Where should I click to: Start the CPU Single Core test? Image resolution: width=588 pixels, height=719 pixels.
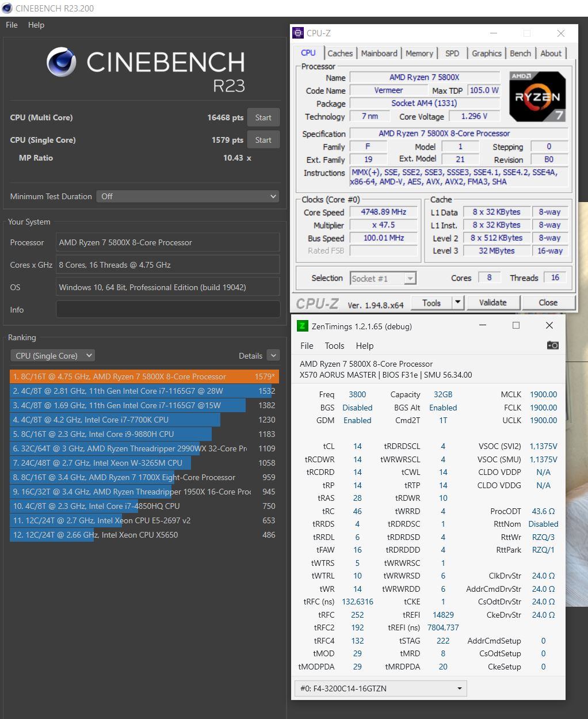click(264, 140)
